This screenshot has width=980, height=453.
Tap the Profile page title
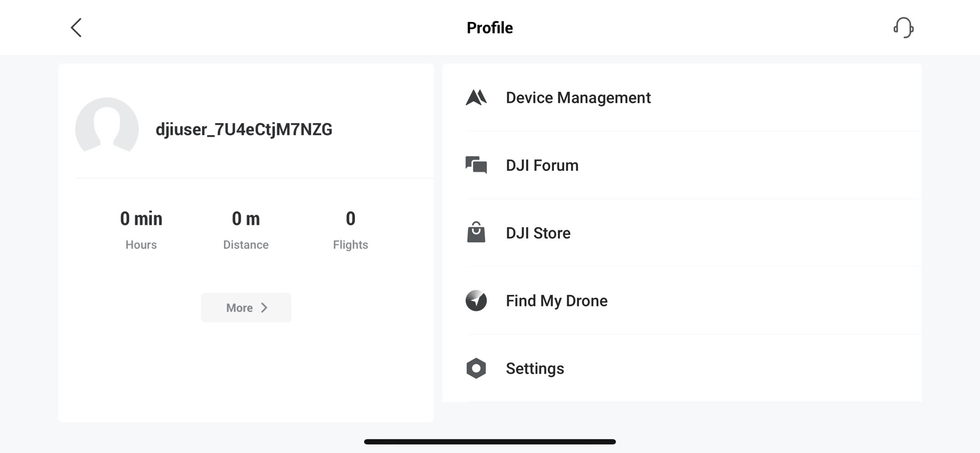pos(489,27)
